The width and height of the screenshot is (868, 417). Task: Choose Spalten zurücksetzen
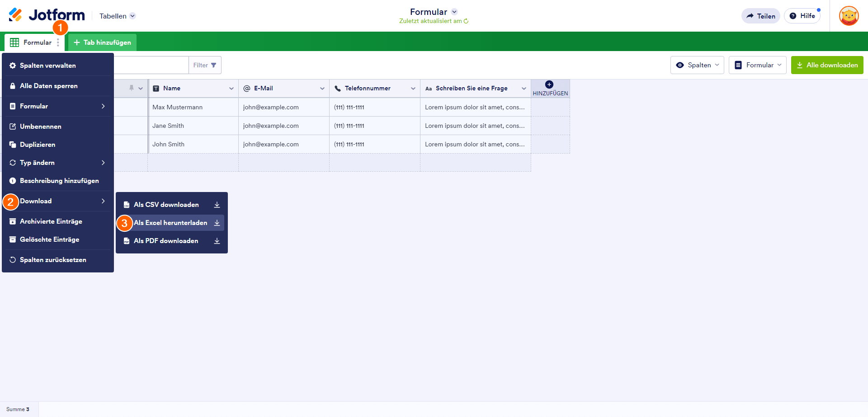(x=58, y=260)
